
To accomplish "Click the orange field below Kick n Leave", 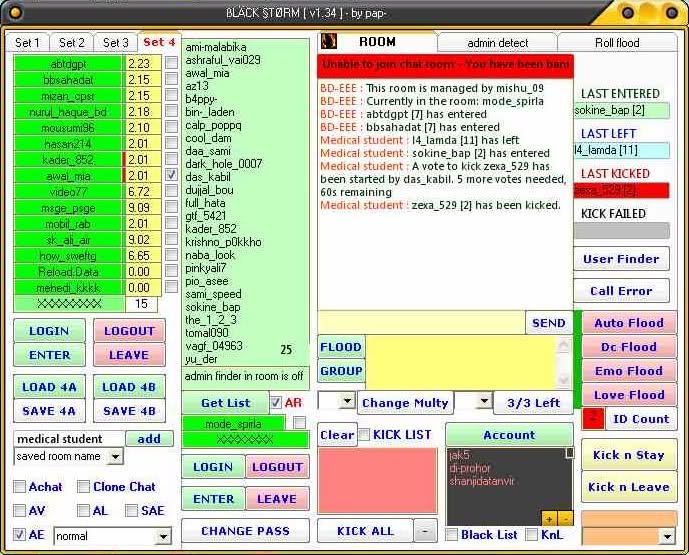I will pyautogui.click(x=629, y=519).
